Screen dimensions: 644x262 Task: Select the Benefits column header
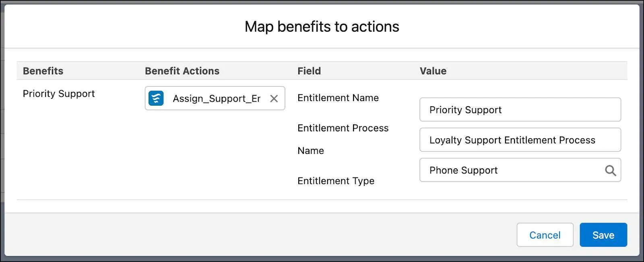(43, 71)
